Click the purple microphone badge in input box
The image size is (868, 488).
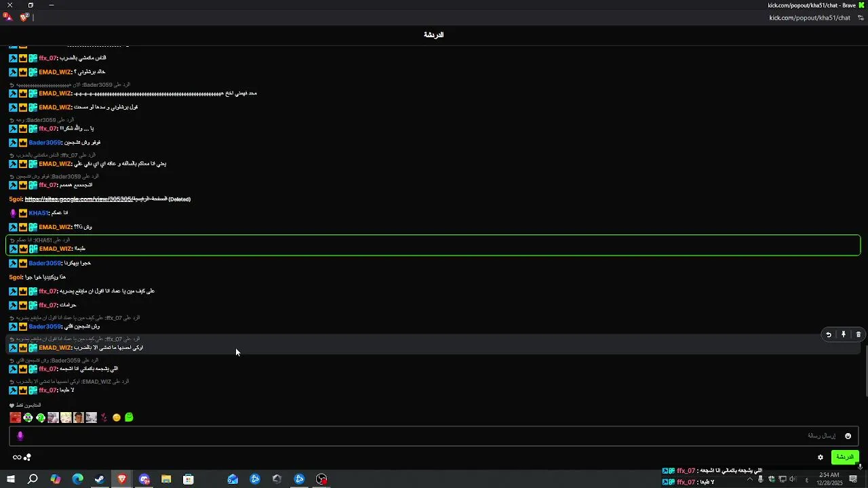(20, 436)
